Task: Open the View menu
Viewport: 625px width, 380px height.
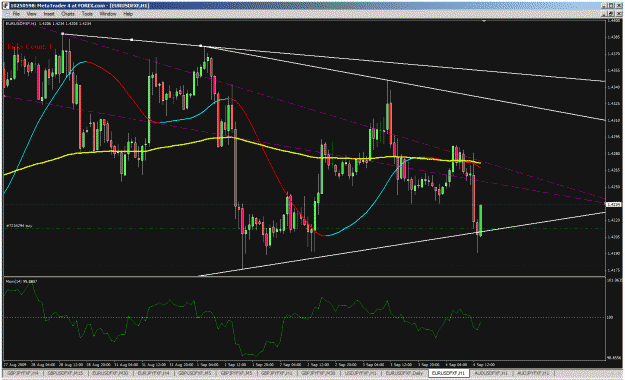Action: [31, 14]
